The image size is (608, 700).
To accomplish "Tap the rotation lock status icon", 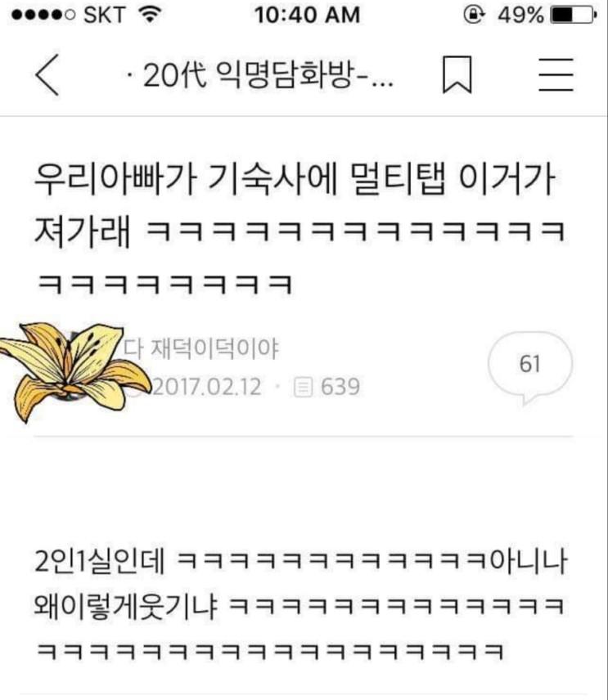I will point(474,15).
